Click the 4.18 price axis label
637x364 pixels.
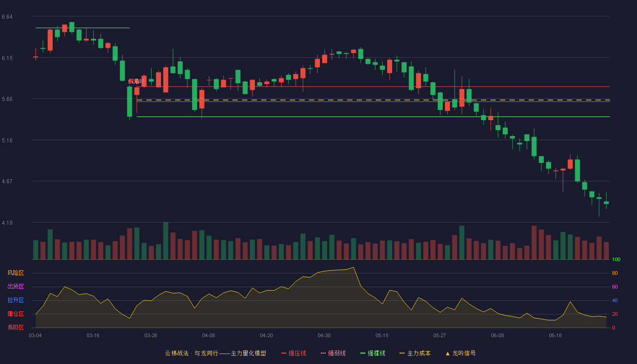[7, 223]
